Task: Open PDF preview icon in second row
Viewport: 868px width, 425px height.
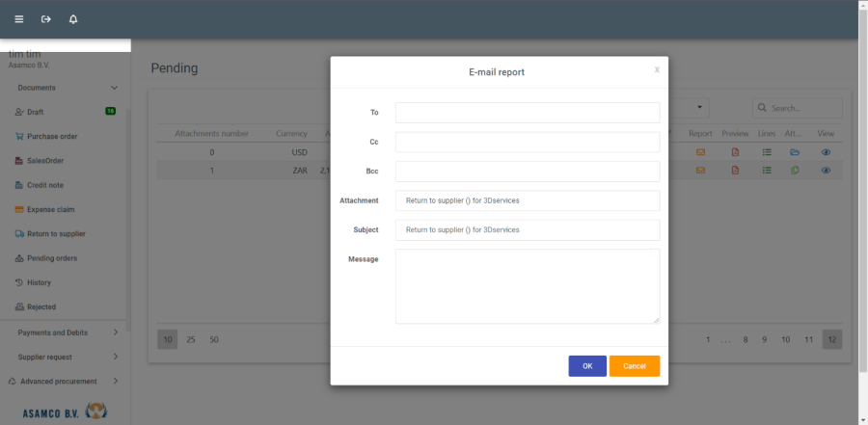Action: [x=735, y=171]
